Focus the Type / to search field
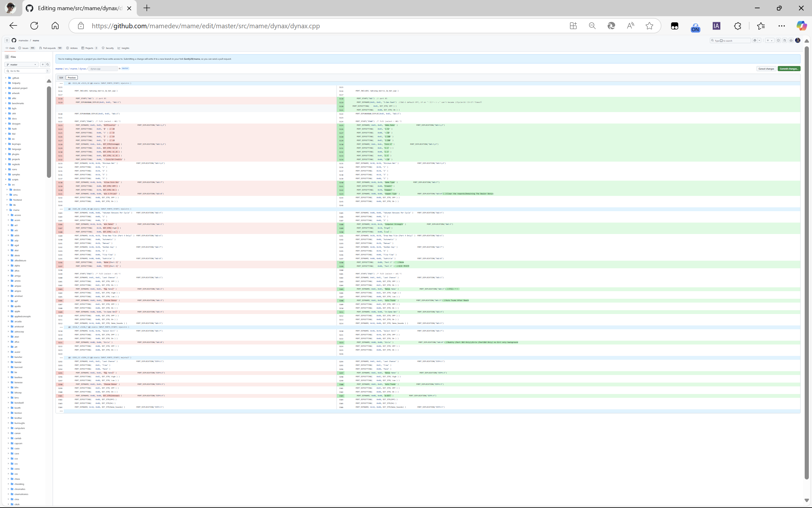This screenshot has height=508, width=812. 730,40
